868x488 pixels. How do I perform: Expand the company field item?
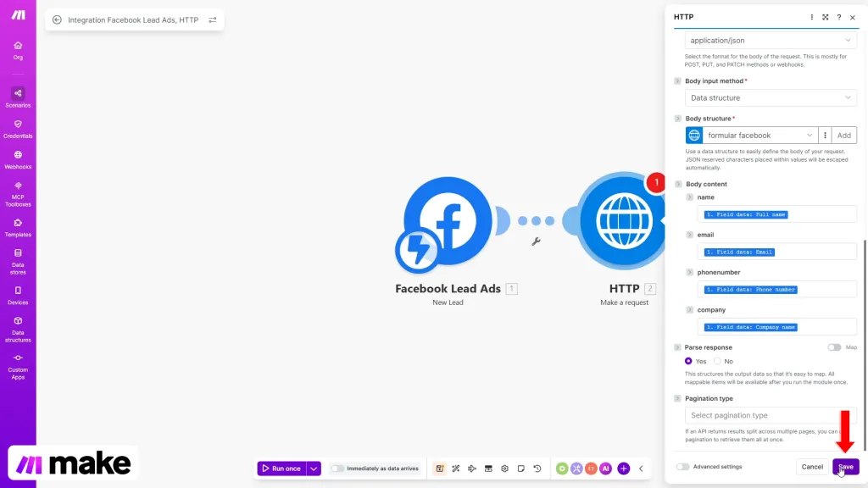tap(689, 310)
